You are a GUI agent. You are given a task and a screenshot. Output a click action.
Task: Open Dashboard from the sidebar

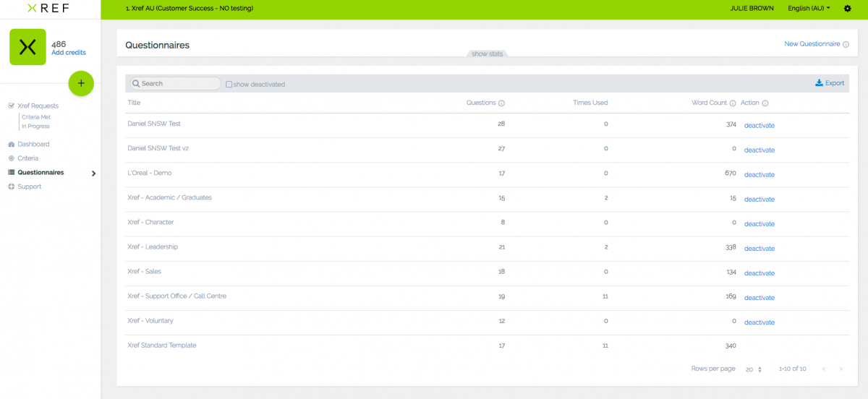point(33,145)
